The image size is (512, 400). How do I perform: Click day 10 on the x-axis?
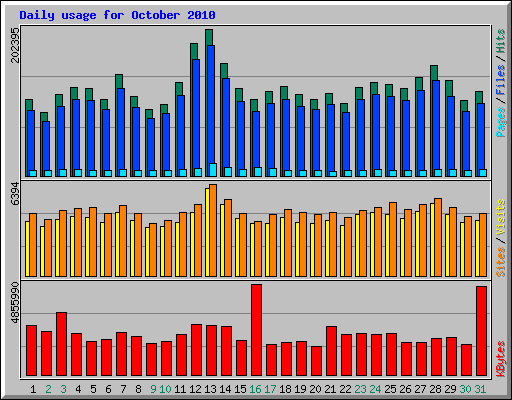click(165, 389)
